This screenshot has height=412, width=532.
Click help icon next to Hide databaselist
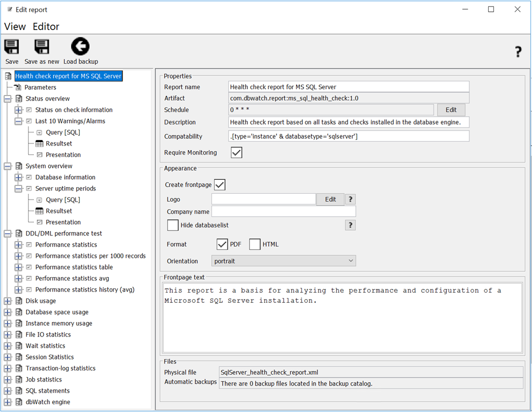click(350, 225)
